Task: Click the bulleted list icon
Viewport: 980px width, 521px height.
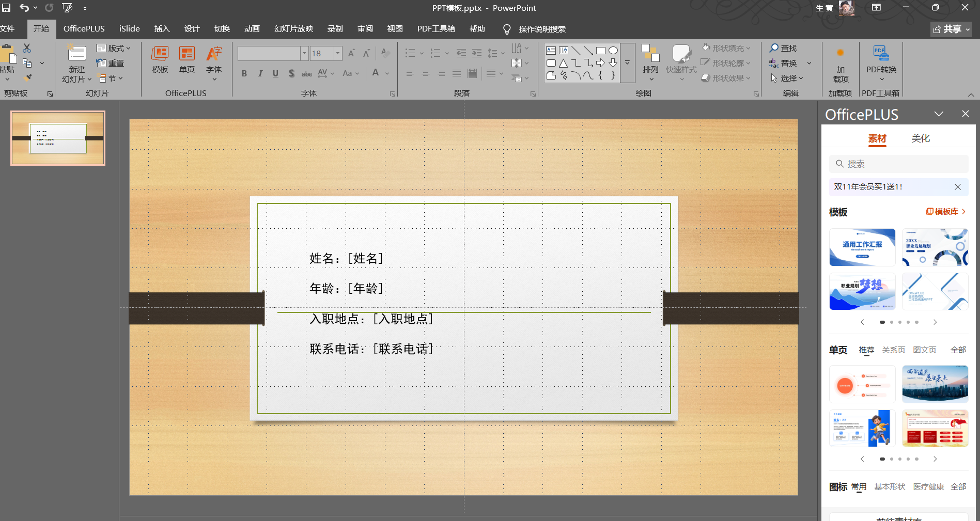Action: tap(410, 53)
